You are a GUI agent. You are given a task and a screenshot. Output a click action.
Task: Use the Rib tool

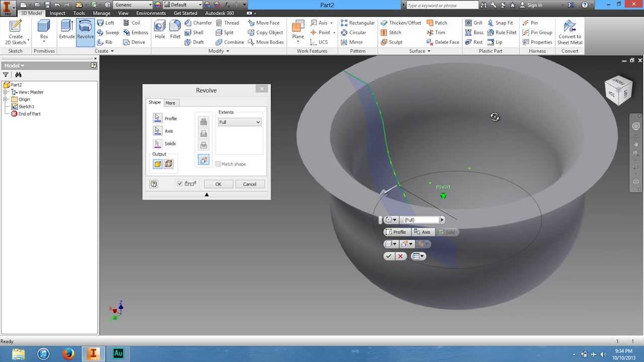tap(105, 42)
